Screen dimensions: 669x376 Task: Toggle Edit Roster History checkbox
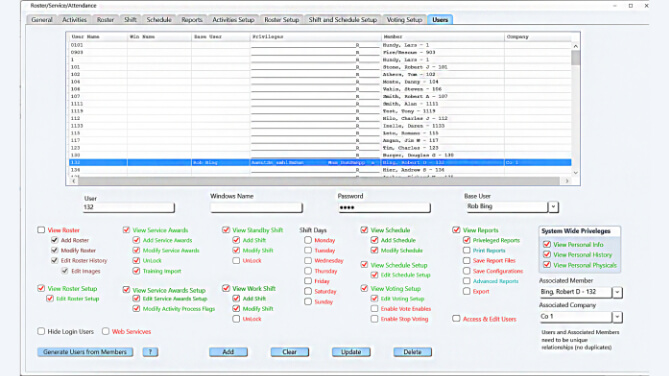[55, 260]
